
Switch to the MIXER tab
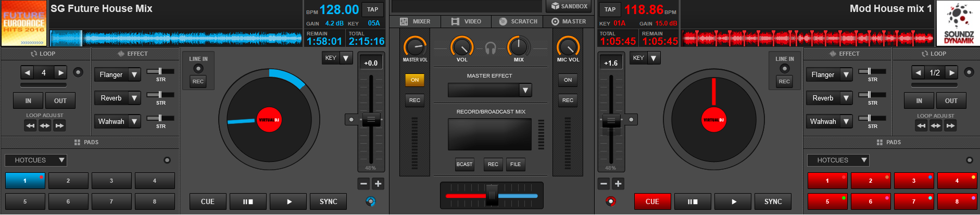tap(416, 21)
